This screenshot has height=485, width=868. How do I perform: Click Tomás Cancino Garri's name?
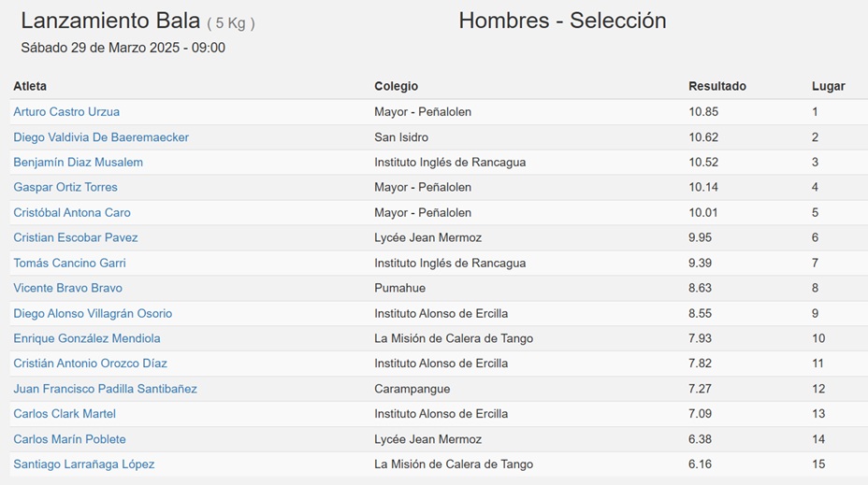(69, 263)
